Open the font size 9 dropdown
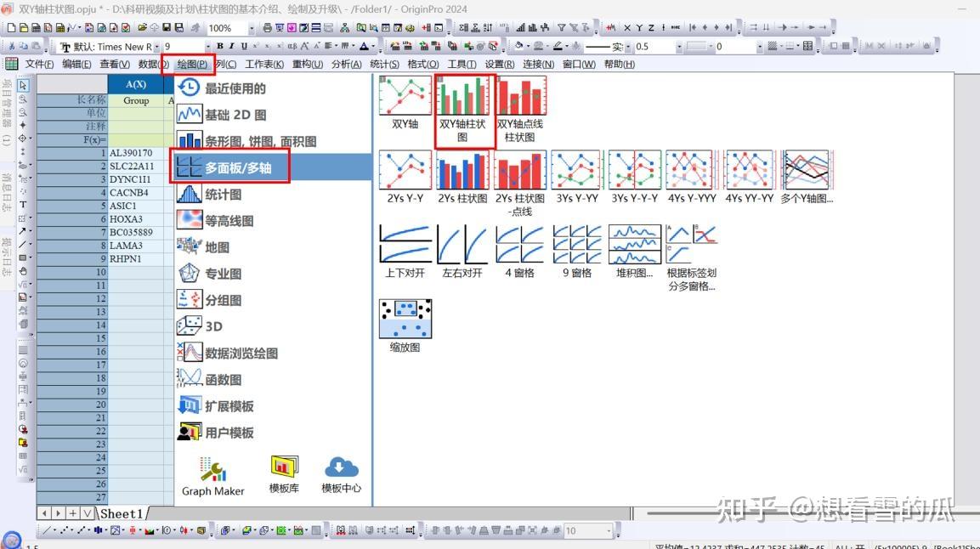This screenshot has width=980, height=549. pos(207,47)
